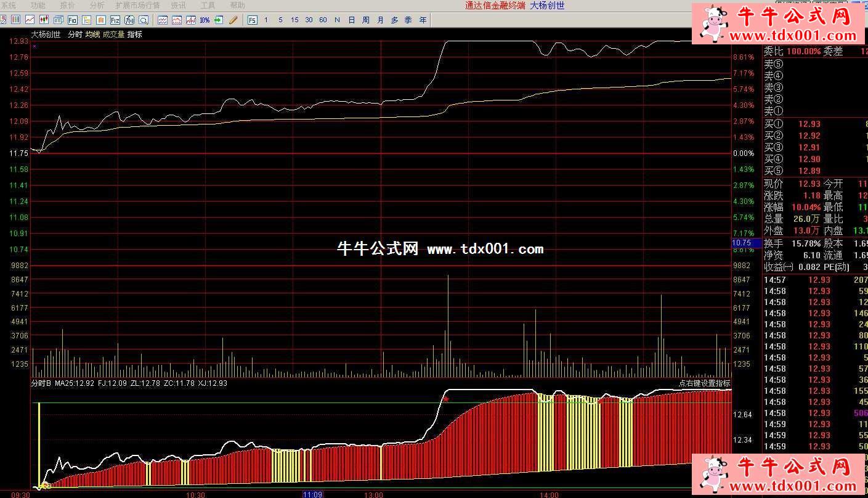Select the multi-period (多) button
868x498 pixels.
click(394, 20)
